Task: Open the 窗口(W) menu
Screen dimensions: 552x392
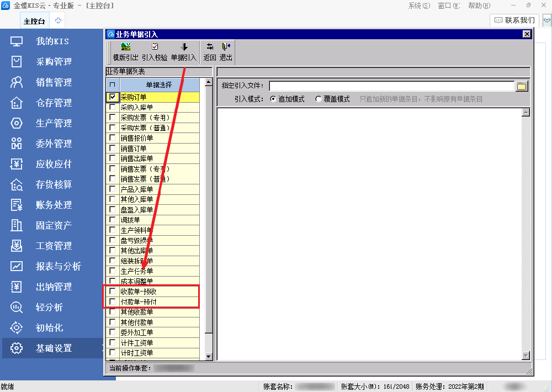Action: pyautogui.click(x=449, y=6)
